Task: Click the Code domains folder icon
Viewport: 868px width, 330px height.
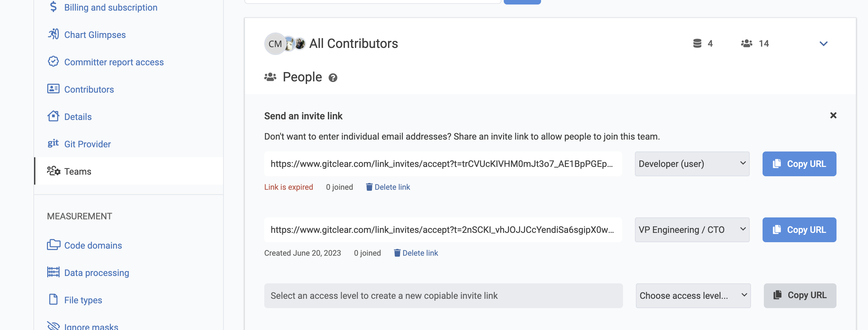Action: point(54,245)
